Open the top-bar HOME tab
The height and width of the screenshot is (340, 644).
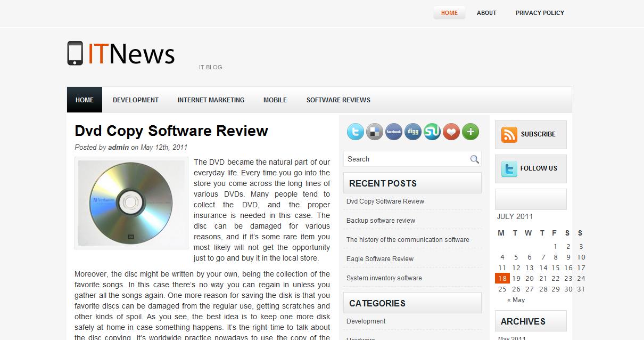(449, 13)
